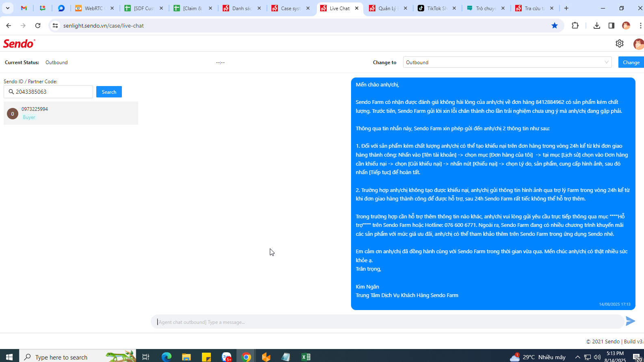Click the Search button
This screenshot has height=362, width=644.
109,92
